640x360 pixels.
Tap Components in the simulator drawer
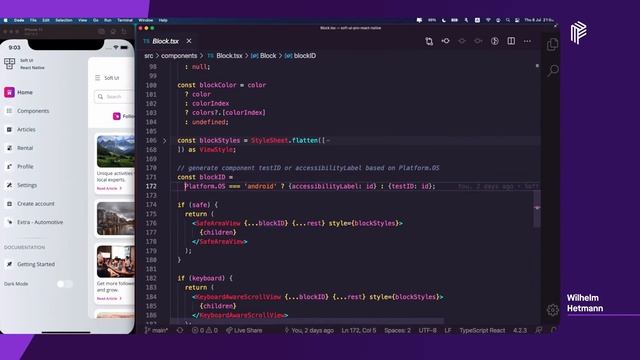(28, 111)
